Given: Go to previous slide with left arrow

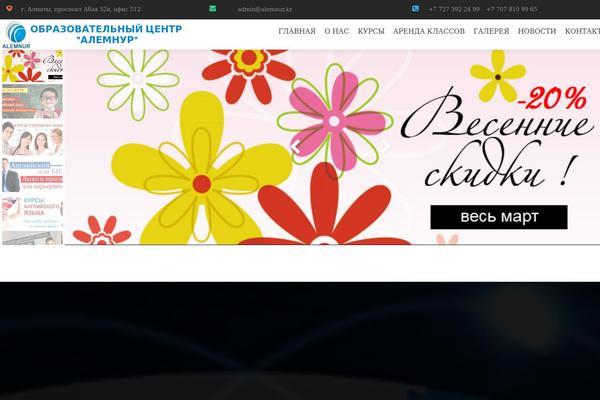Looking at the screenshot, I should pyautogui.click(x=295, y=147).
